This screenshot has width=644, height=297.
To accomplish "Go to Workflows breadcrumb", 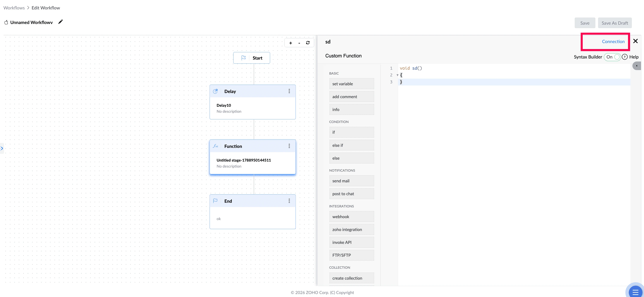I will (x=14, y=8).
